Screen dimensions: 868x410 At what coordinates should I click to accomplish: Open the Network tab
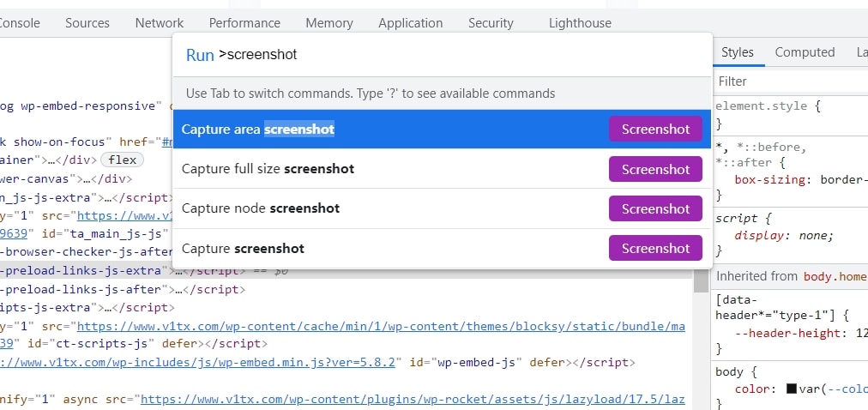pyautogui.click(x=160, y=23)
